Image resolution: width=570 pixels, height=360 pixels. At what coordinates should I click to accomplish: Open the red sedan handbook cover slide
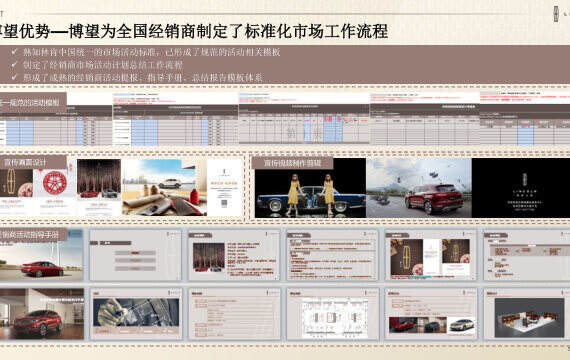click(x=41, y=255)
